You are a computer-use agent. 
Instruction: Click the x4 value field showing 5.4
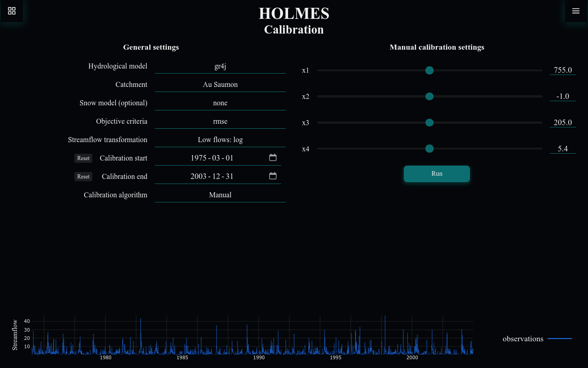tap(562, 148)
